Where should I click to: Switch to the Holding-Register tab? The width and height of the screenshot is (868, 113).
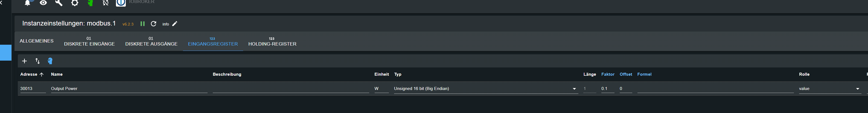272,42
